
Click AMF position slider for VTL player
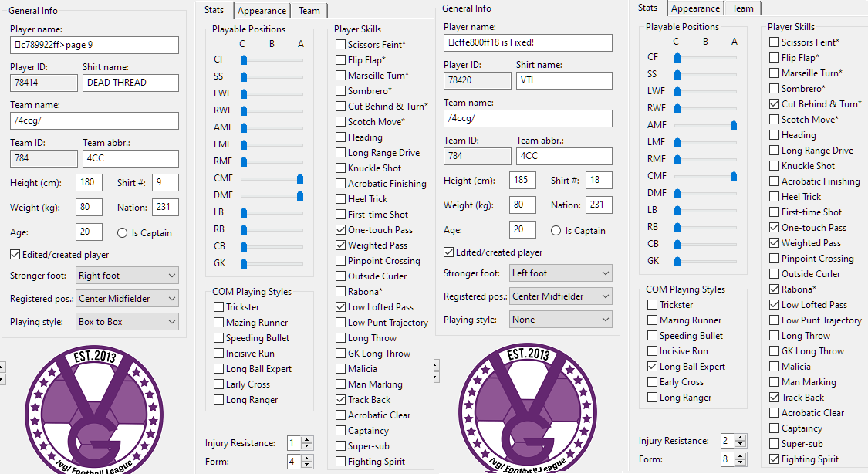705,126
